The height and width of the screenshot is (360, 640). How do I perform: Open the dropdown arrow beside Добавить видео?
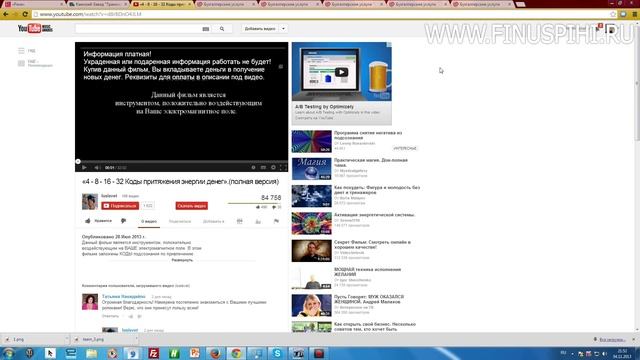(283, 29)
